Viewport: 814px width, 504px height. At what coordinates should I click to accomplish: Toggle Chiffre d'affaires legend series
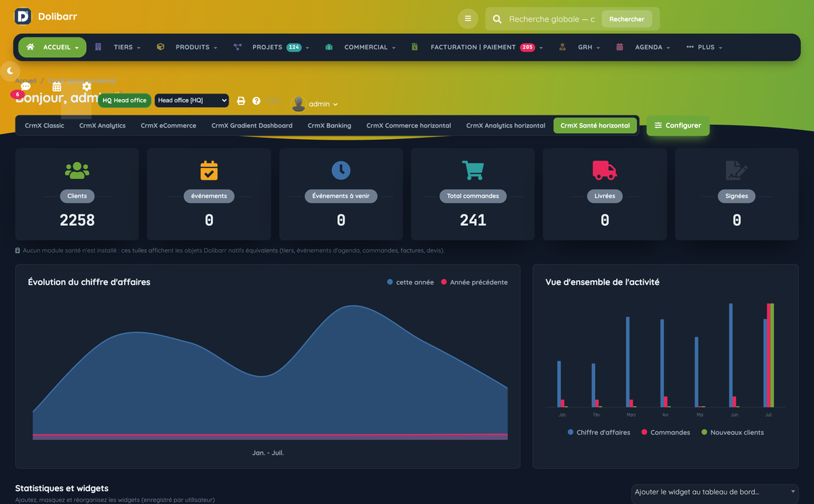pyautogui.click(x=599, y=432)
